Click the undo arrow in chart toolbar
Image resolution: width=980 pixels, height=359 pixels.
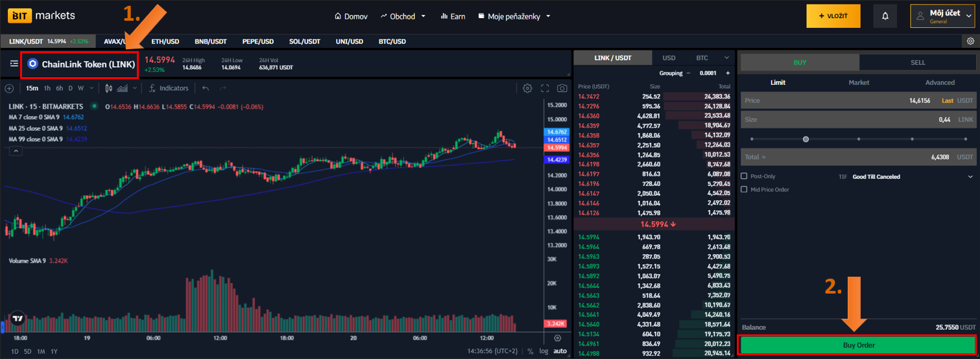206,88
